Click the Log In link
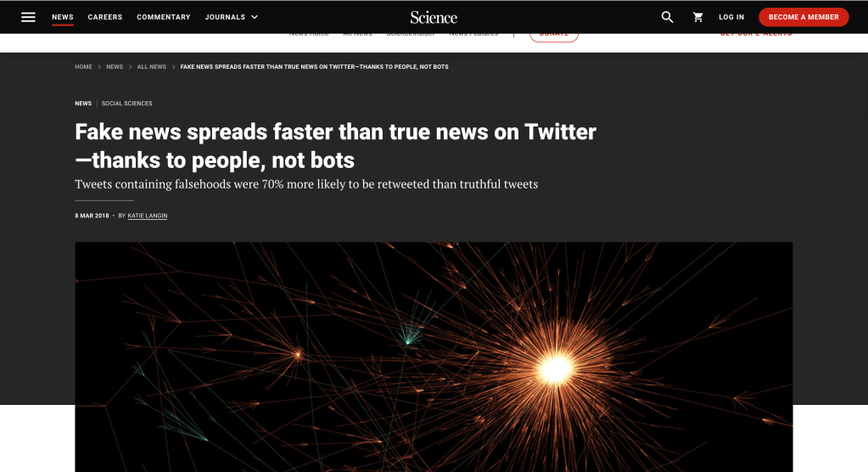The height and width of the screenshot is (472, 868). (731, 17)
